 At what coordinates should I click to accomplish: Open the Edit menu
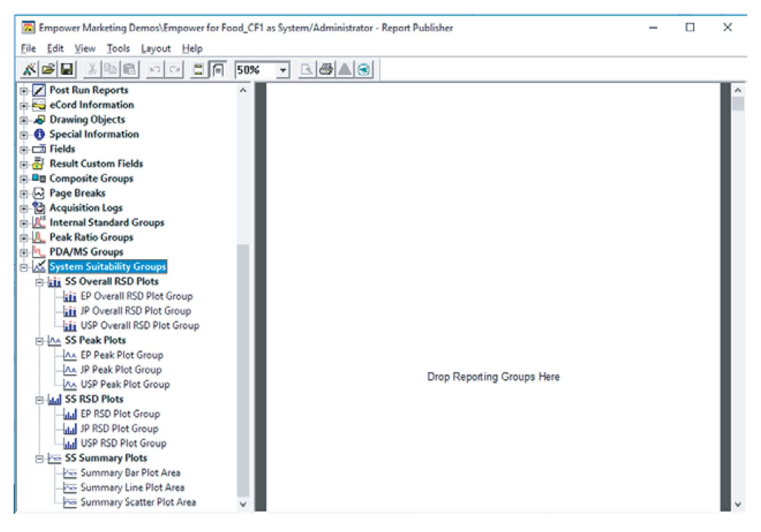[55, 48]
